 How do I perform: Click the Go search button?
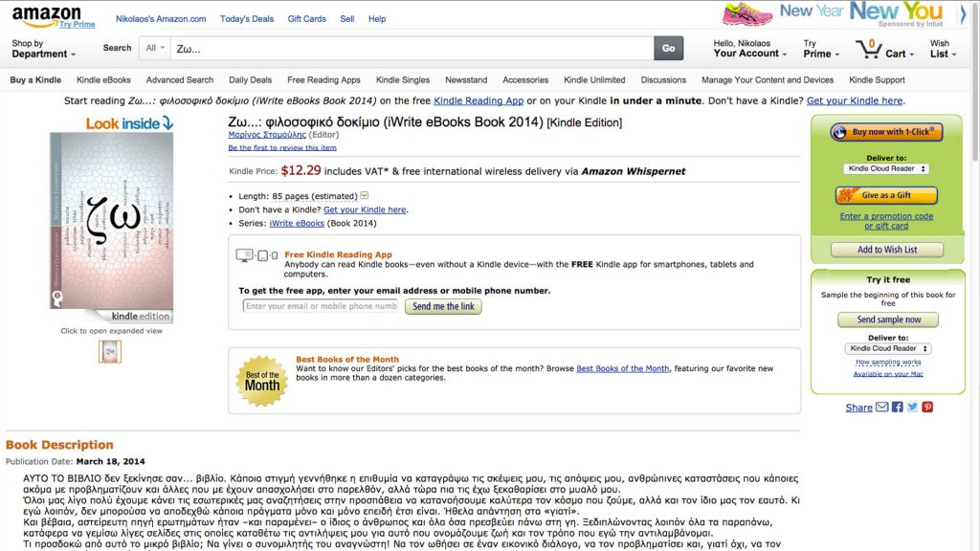click(x=668, y=48)
